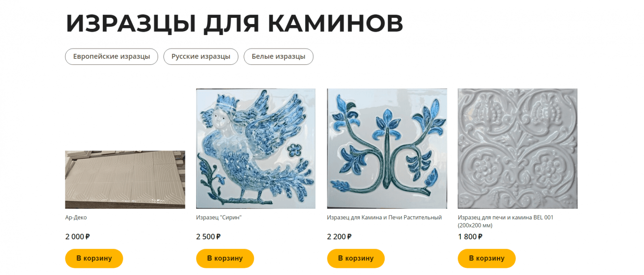
Task: Add BEL 001 tile to cart with В корзину
Action: [487, 258]
